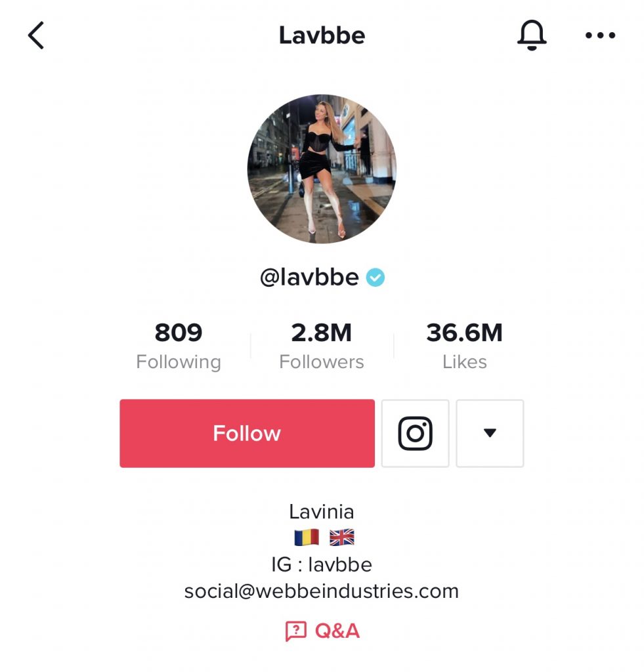
Task: Tap the @lavbbe username handle
Action: click(x=309, y=278)
